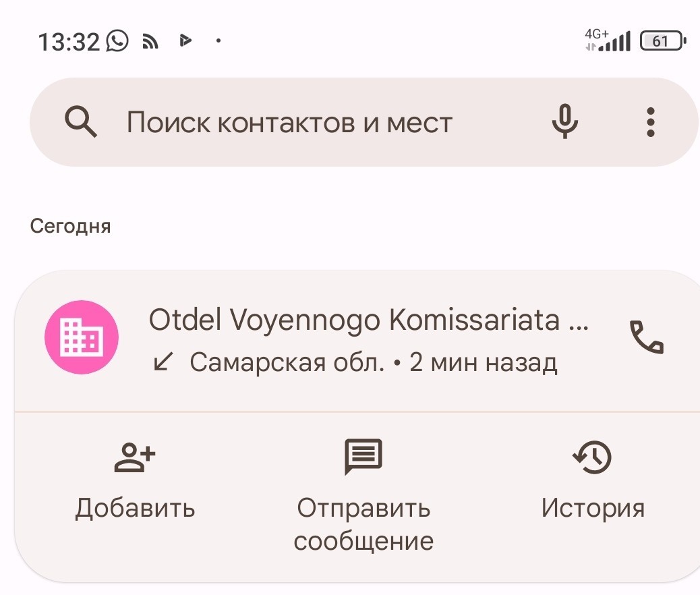
Task: Focus the Поиск контактов и мест field
Action: (x=364, y=122)
